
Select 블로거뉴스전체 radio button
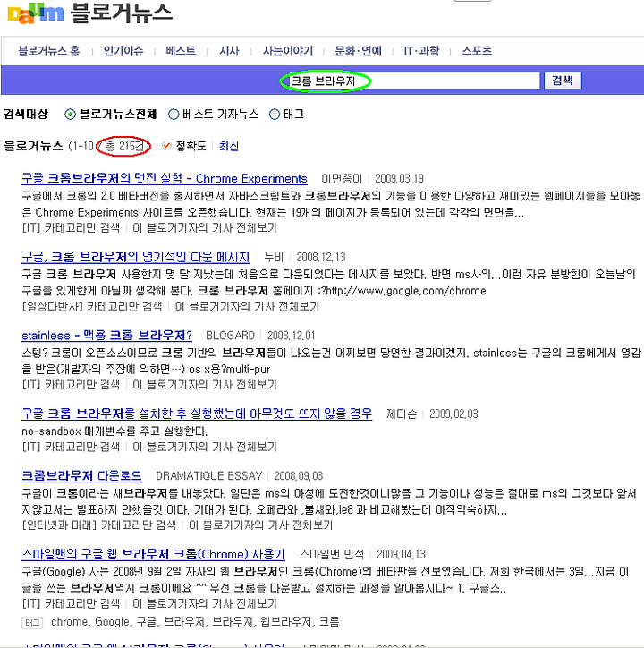tap(70, 114)
